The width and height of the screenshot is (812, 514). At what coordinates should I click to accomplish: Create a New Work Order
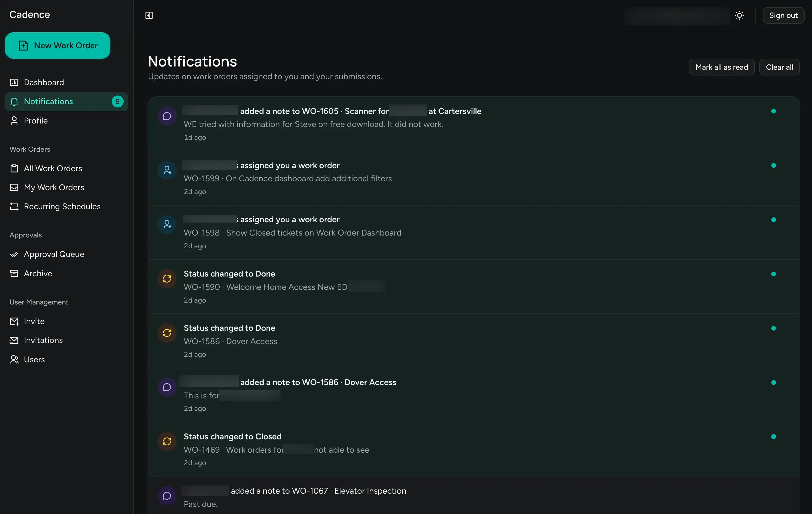tap(58, 46)
